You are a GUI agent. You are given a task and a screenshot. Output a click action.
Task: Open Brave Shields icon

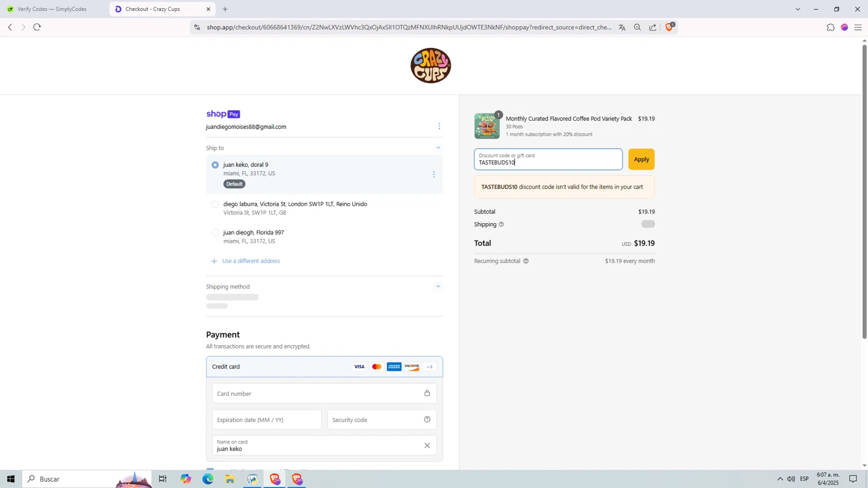[x=670, y=27]
